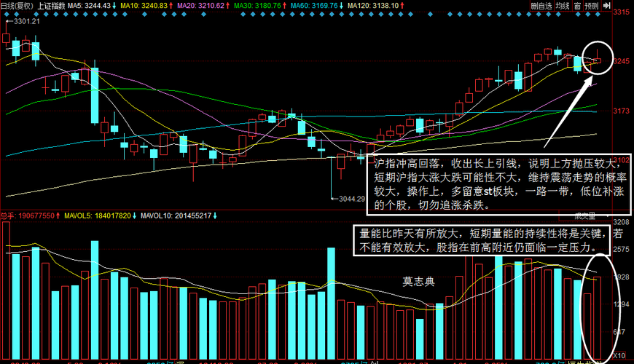Click the 窗 window button
Viewport: 634px width, 364px height.
coord(577,6)
